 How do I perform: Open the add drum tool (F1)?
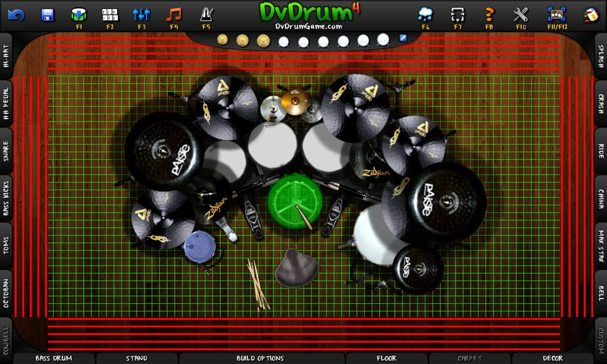[x=79, y=14]
